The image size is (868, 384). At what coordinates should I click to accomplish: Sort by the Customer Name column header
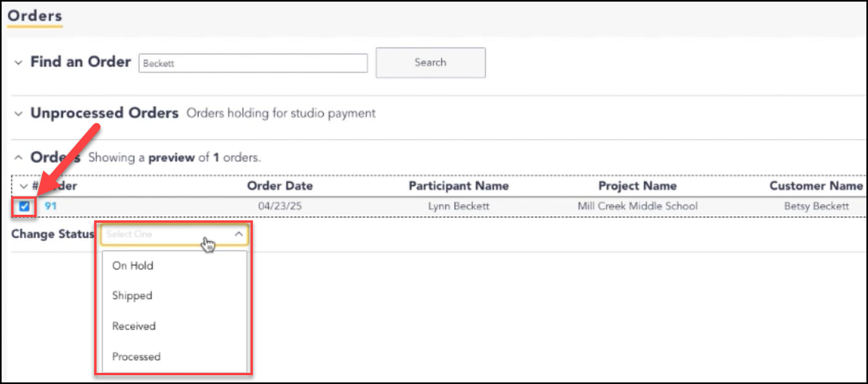click(x=816, y=186)
